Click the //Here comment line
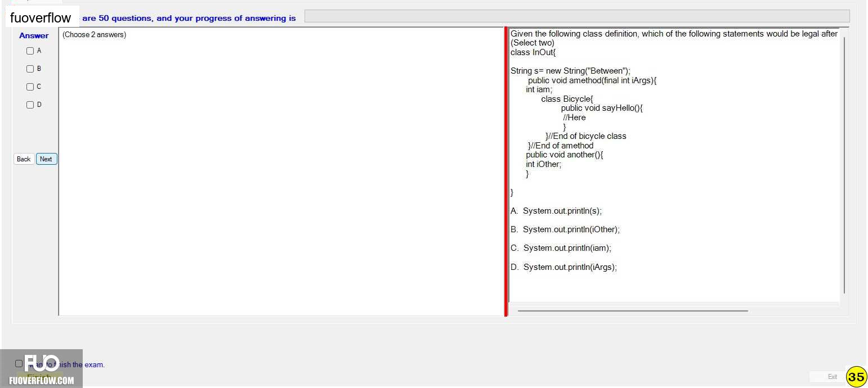This screenshot has width=868, height=388. click(x=574, y=118)
